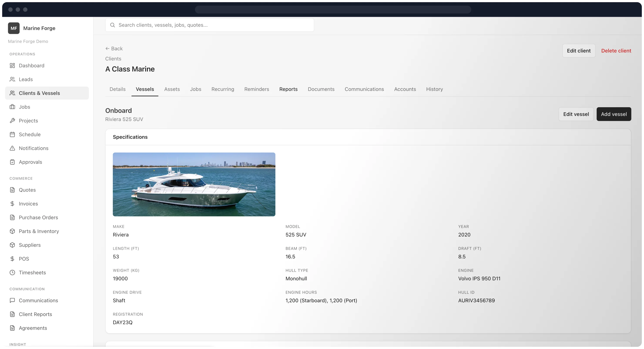Open the Reminders tab
The image size is (644, 349).
coord(257,89)
